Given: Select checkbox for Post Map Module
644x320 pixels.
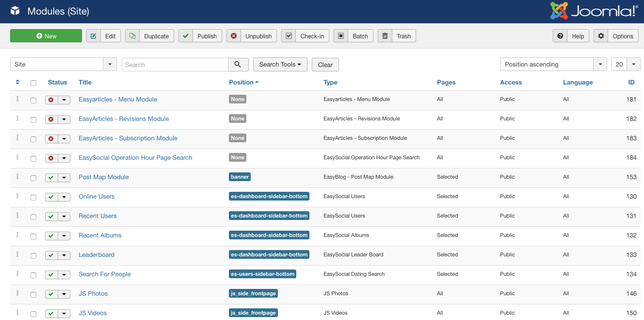Looking at the screenshot, I should pos(33,178).
